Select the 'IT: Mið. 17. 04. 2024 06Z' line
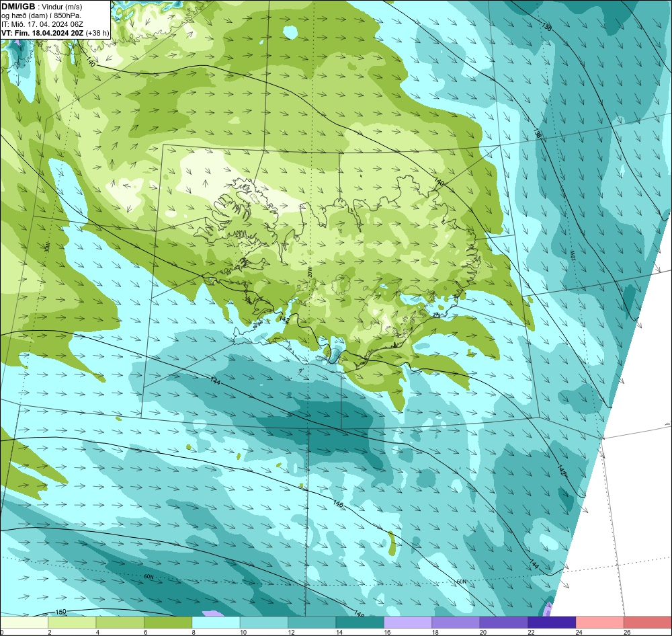 42,24
